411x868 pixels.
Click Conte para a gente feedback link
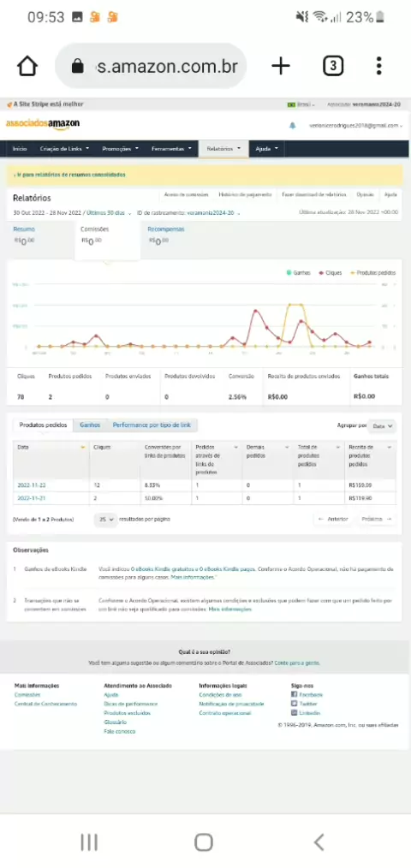click(x=297, y=663)
